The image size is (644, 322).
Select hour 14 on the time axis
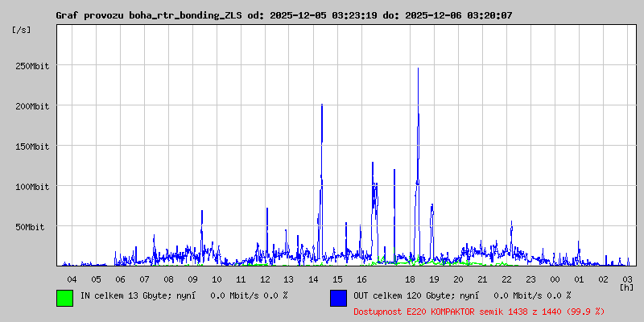pos(313,279)
